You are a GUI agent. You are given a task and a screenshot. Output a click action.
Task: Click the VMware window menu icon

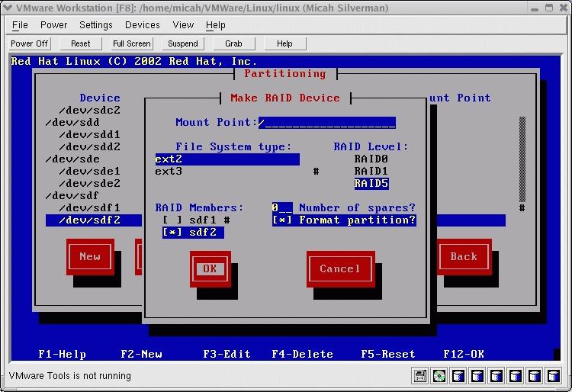tap(8, 8)
